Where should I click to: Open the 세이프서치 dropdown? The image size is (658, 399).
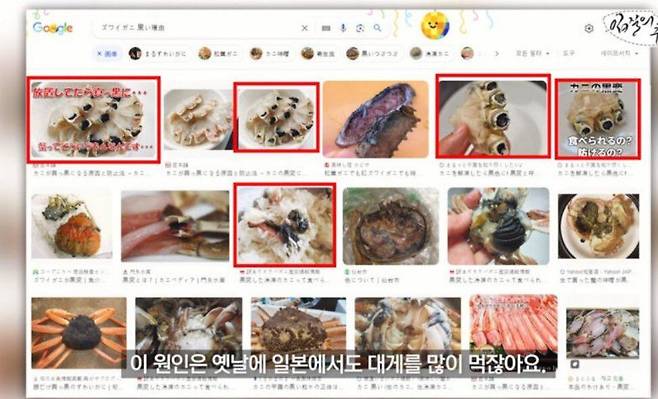click(x=619, y=53)
